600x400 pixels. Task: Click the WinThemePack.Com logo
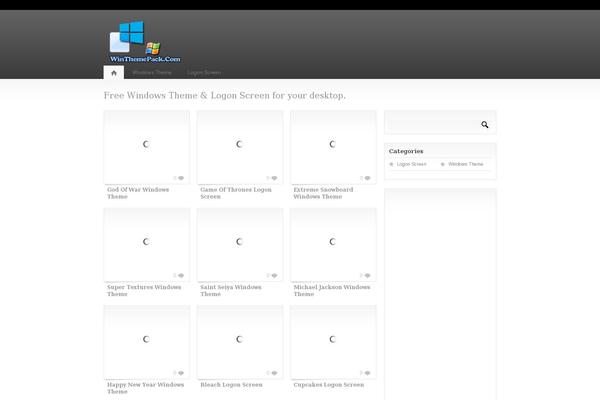(145, 42)
